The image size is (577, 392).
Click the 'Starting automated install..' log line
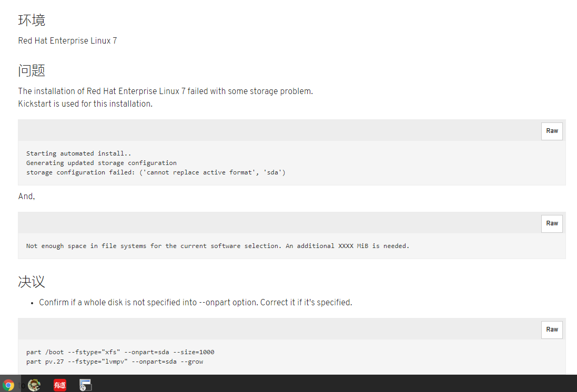[x=79, y=153]
